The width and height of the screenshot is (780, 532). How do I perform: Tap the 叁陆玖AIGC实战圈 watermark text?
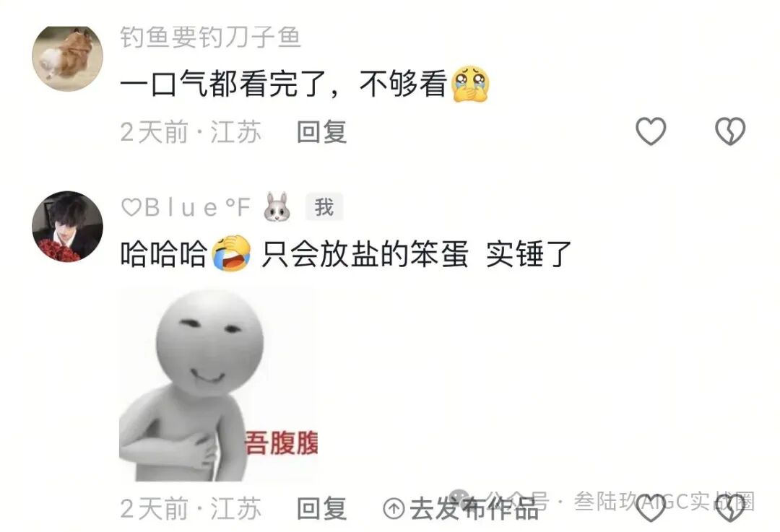[665, 501]
